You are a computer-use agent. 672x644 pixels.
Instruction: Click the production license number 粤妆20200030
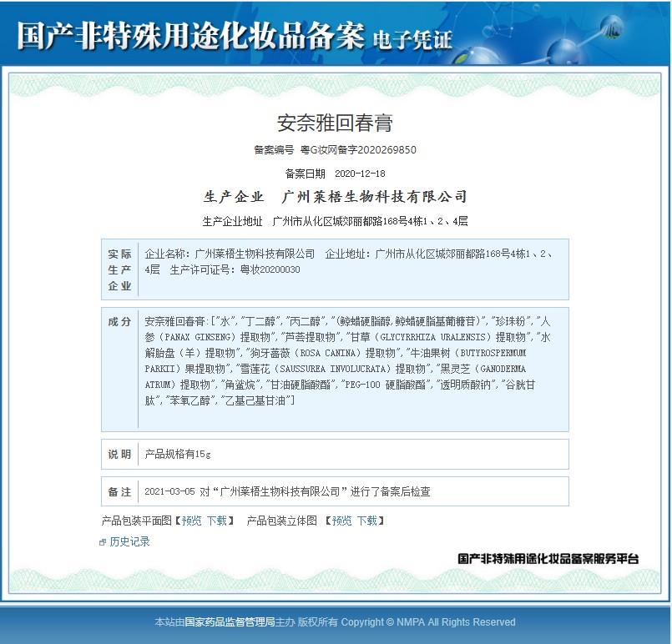tap(270, 269)
